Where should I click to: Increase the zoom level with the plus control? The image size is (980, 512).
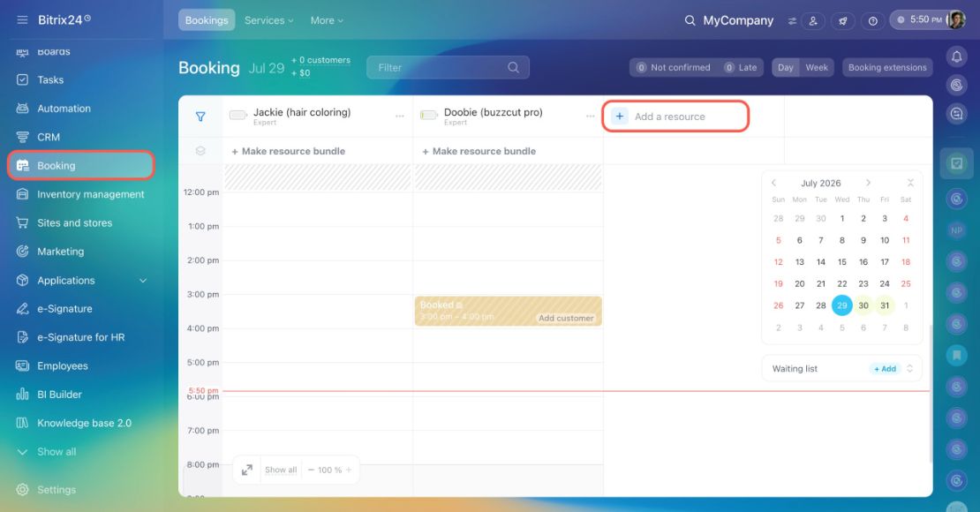(349, 471)
